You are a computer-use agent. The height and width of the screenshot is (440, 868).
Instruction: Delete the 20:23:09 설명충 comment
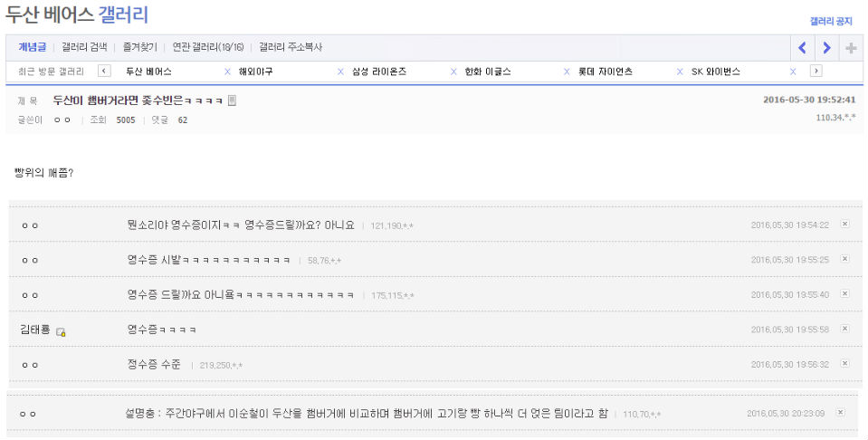pos(840,413)
